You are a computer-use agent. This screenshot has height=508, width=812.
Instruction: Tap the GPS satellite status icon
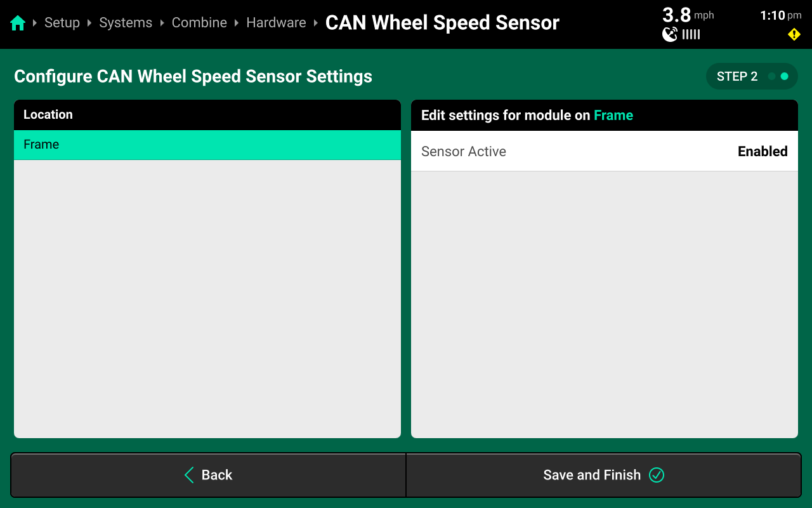670,34
